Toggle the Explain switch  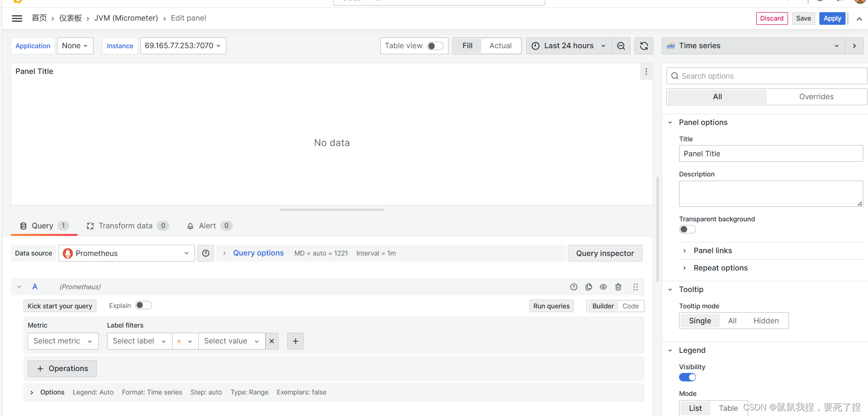[x=144, y=305]
